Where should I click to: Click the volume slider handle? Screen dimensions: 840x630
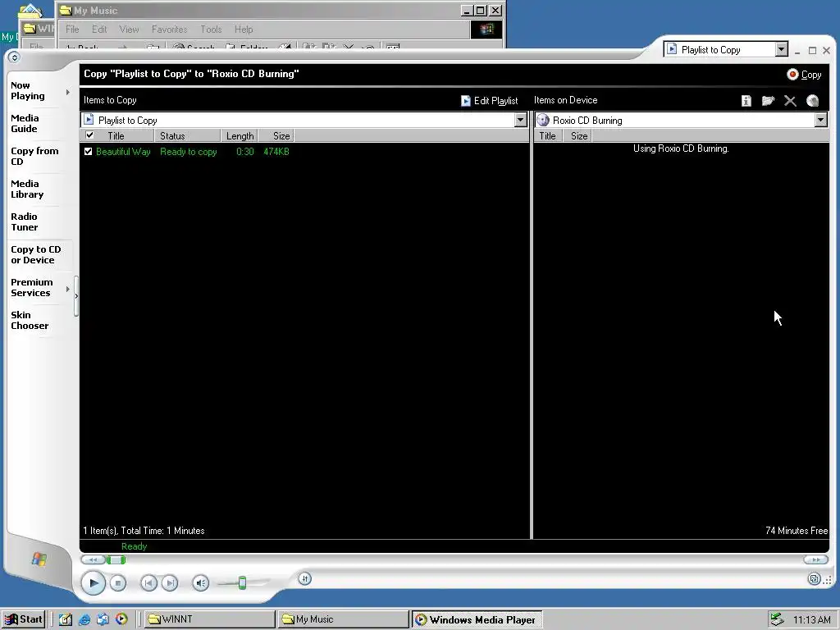point(242,583)
